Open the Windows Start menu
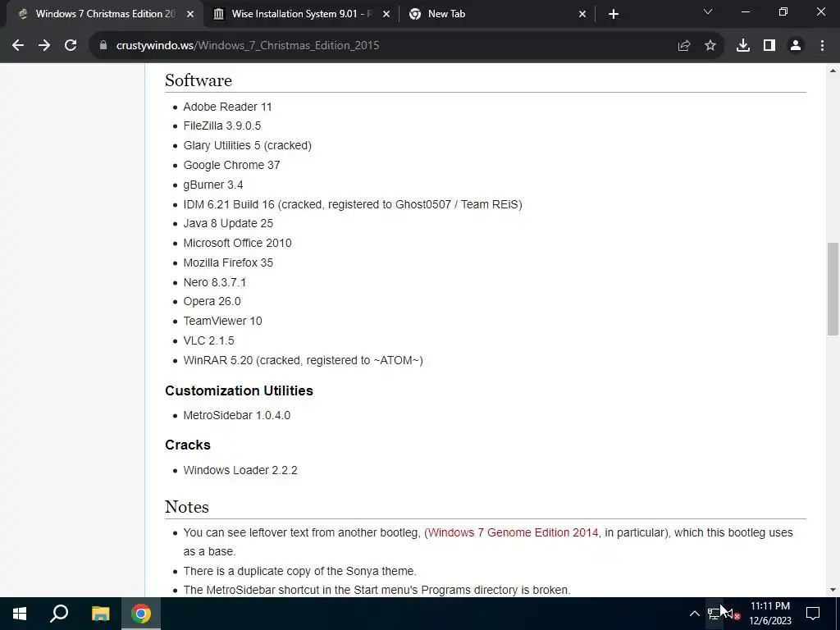 [20, 614]
